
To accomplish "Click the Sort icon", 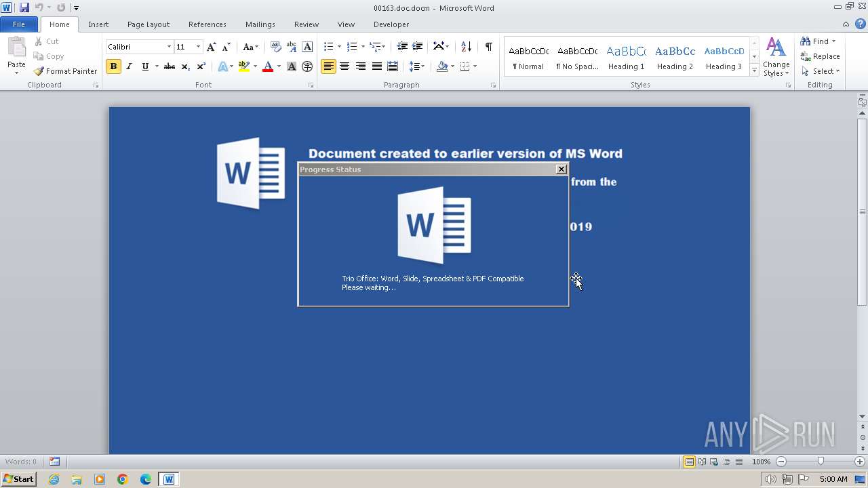I will tap(466, 47).
